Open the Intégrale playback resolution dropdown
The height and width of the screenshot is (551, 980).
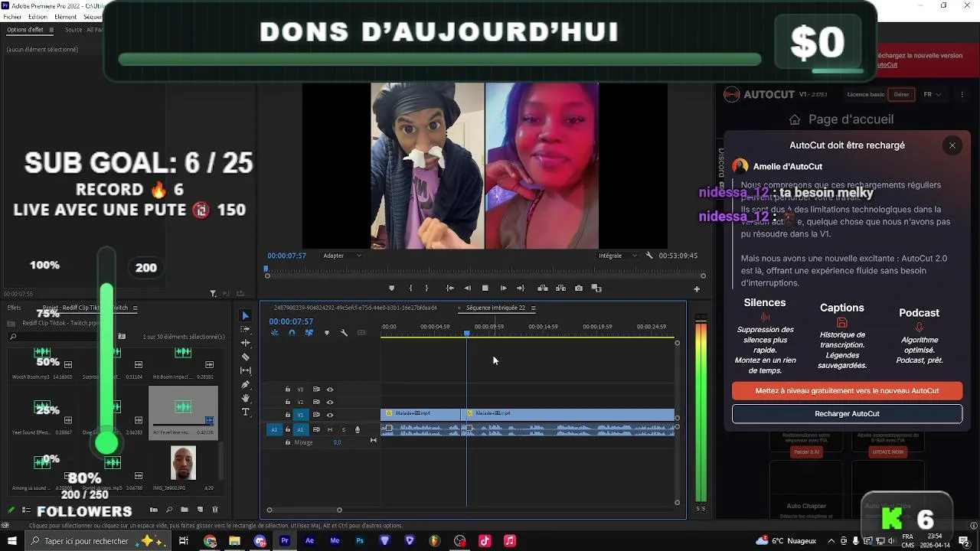coord(618,256)
